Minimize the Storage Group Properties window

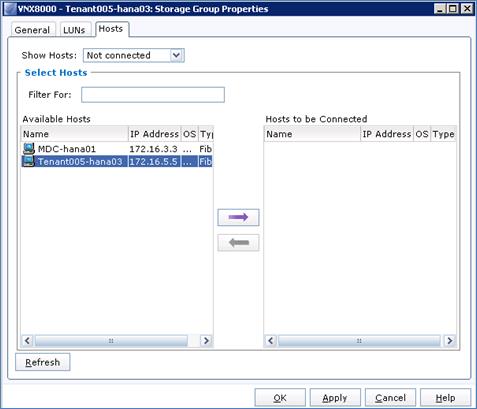pos(440,9)
